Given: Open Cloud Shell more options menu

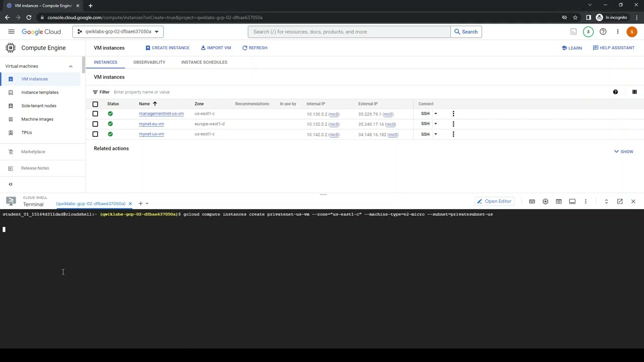Looking at the screenshot, I should [x=586, y=202].
